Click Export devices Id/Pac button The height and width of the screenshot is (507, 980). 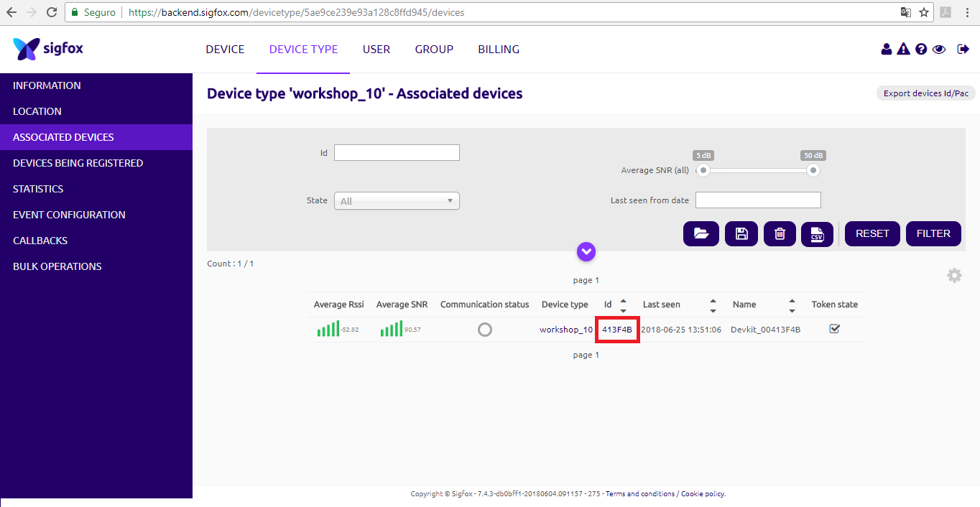click(x=926, y=93)
